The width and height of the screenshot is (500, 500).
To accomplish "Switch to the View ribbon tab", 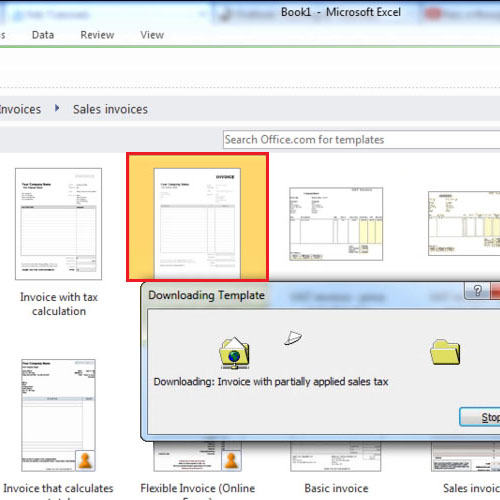I will tap(152, 35).
